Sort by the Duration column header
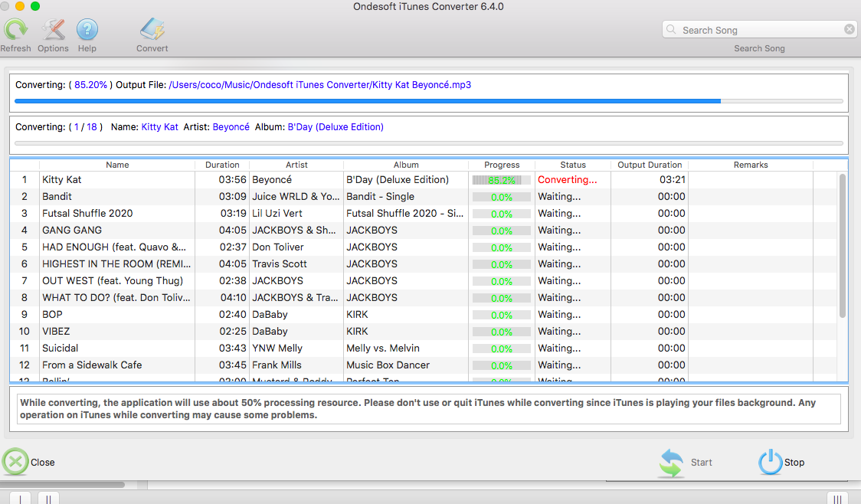 tap(222, 165)
